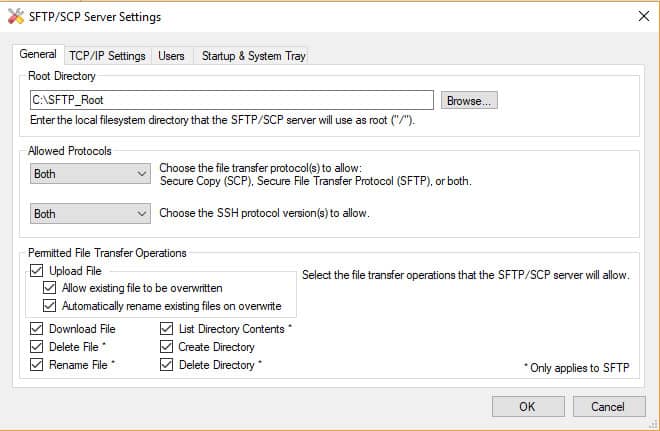The image size is (660, 431).
Task: Switch to the General tab
Action: click(x=38, y=54)
